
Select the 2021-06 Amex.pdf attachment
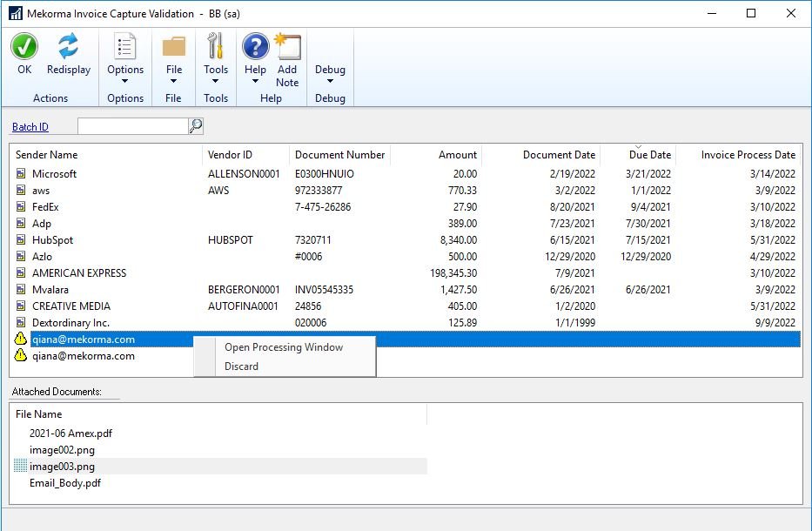pos(70,434)
